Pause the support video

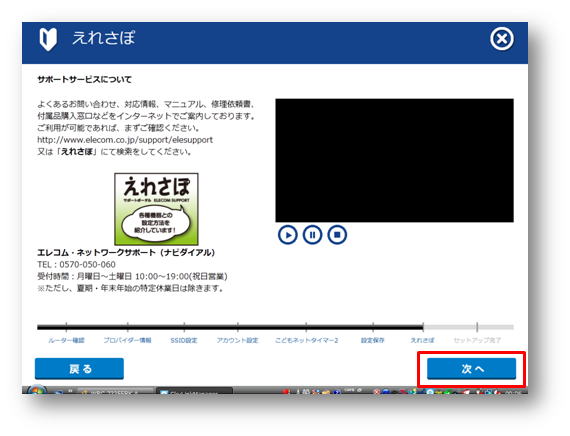313,235
